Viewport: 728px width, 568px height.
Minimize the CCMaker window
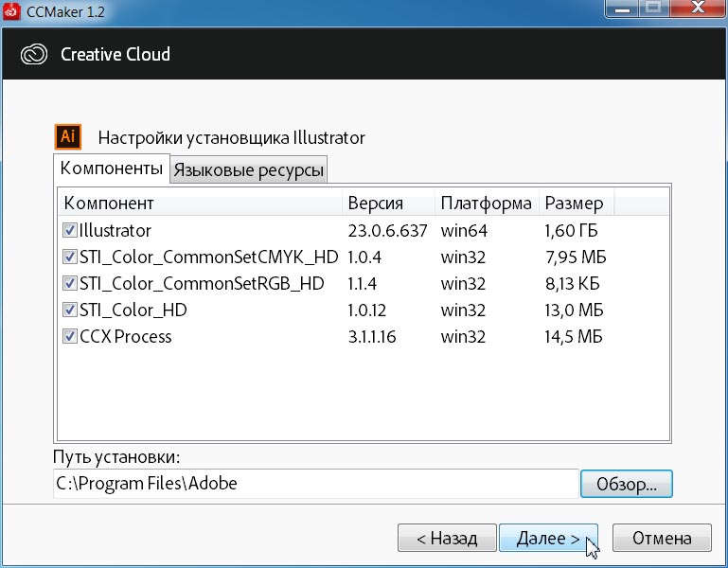tap(622, 9)
